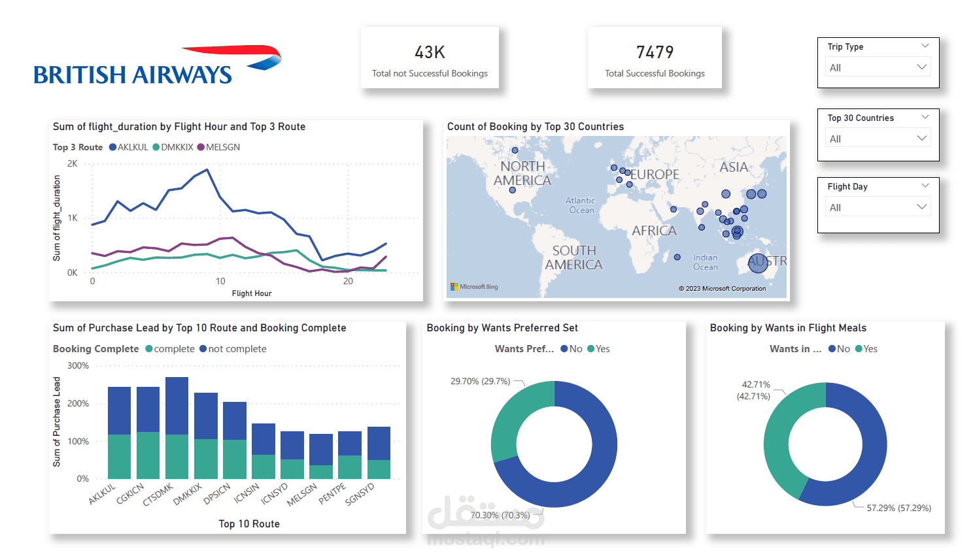Image resolution: width=973 pixels, height=560 pixels.
Task: Collapse the Top 30 Countries slicer header chevron
Action: 925,117
